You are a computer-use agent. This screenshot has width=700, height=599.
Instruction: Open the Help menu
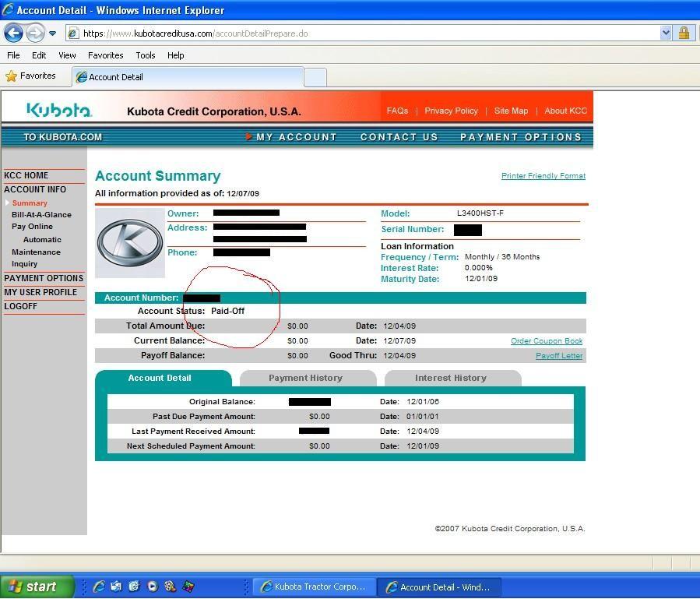coord(175,55)
